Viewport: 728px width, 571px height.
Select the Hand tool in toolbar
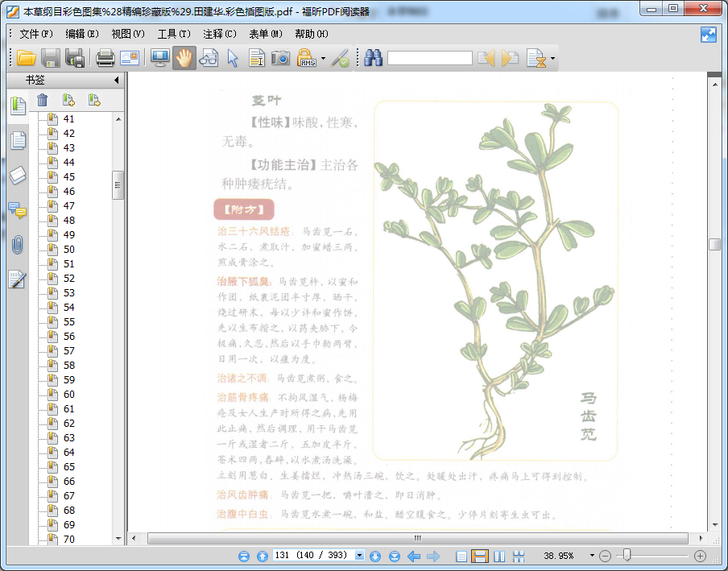click(184, 58)
